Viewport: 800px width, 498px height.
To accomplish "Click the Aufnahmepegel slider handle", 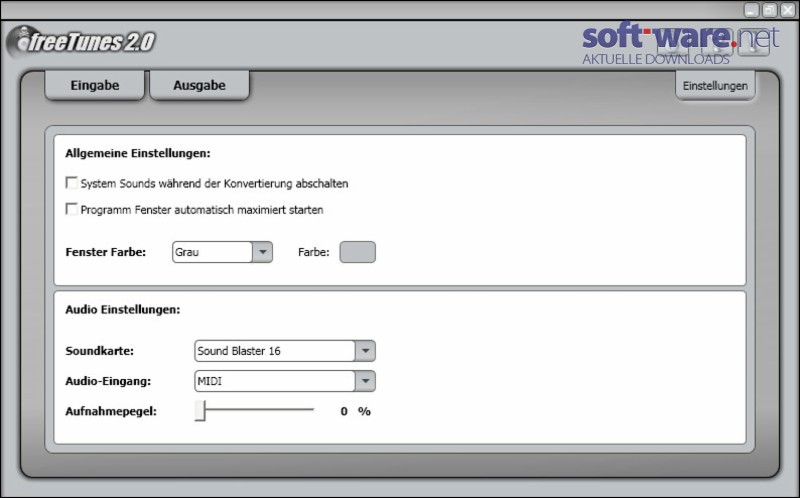I will coord(200,411).
